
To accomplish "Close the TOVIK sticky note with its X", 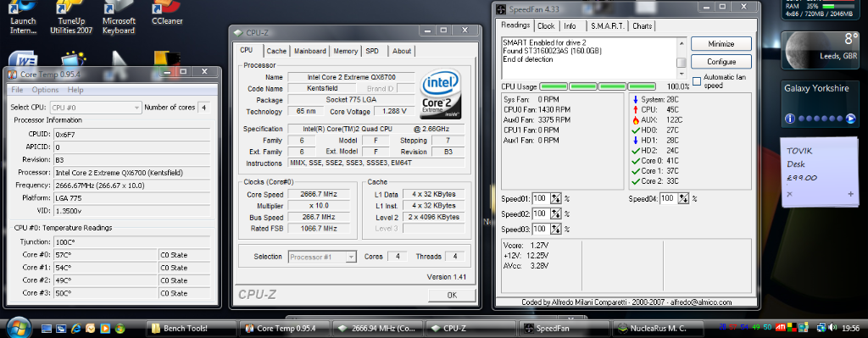I will 789,194.
